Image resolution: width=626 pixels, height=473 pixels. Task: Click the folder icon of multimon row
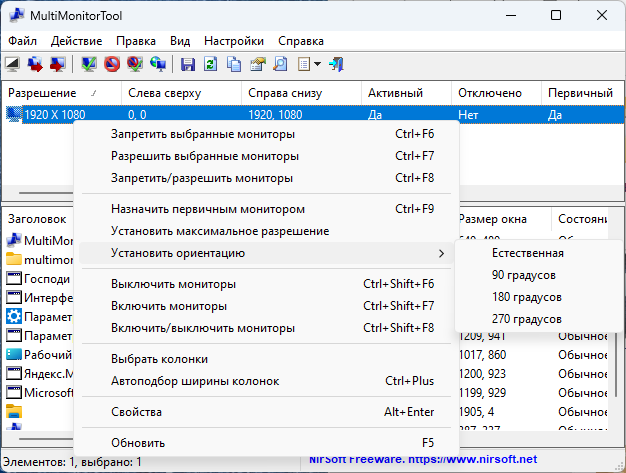[14, 259]
